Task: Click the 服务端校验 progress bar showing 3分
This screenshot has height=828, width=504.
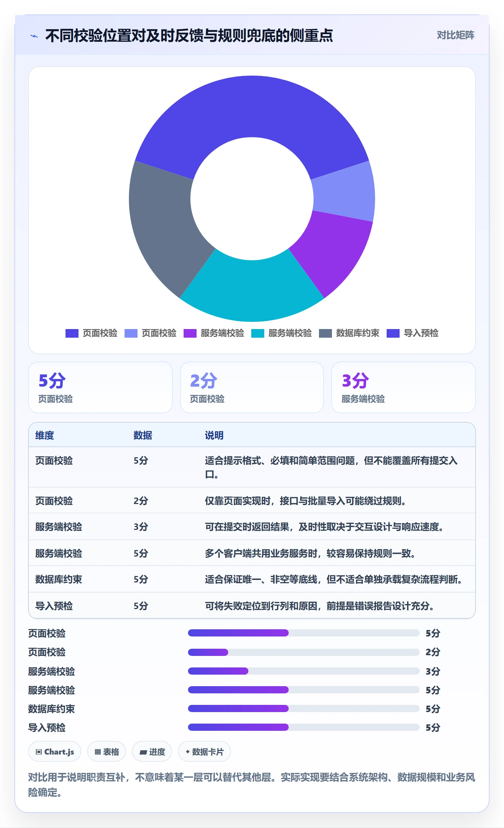Action: coord(303,671)
